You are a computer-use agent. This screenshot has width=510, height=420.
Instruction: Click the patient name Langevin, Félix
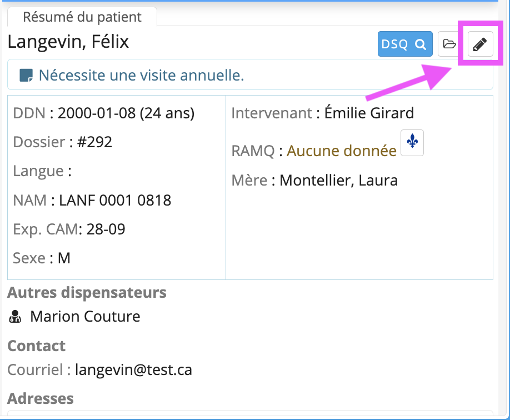pyautogui.click(x=68, y=42)
